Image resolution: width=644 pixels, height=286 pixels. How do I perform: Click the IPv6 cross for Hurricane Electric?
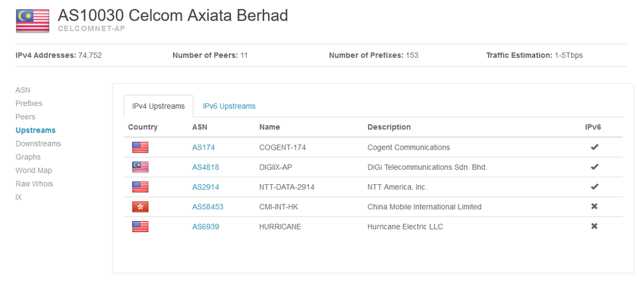[594, 226]
